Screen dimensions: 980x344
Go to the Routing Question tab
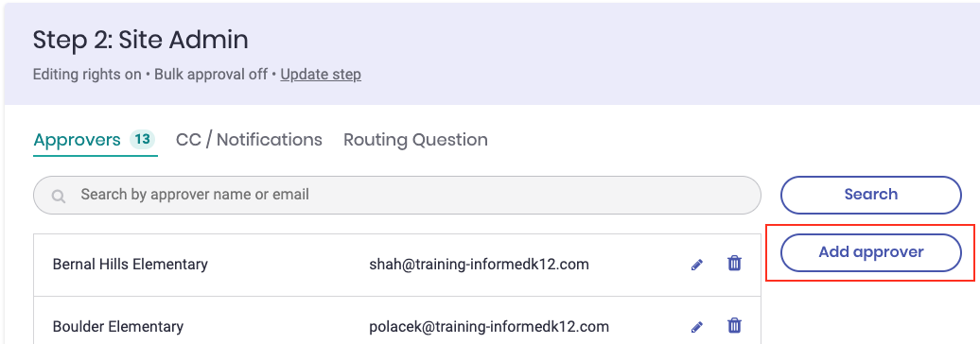[x=415, y=139]
